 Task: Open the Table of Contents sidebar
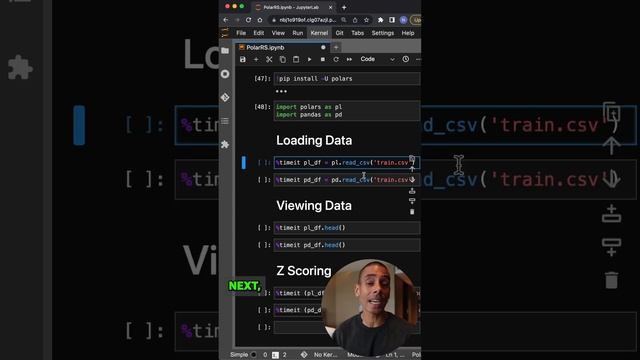coord(225,121)
